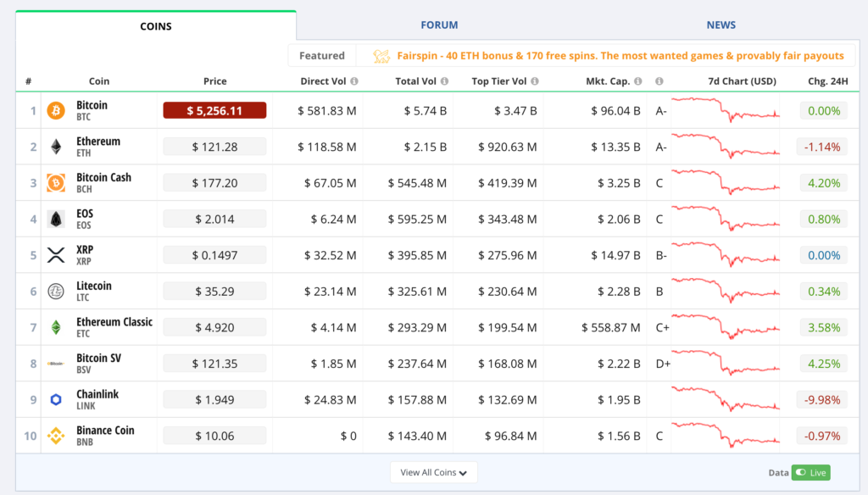Click XRP rating B-

tap(661, 255)
